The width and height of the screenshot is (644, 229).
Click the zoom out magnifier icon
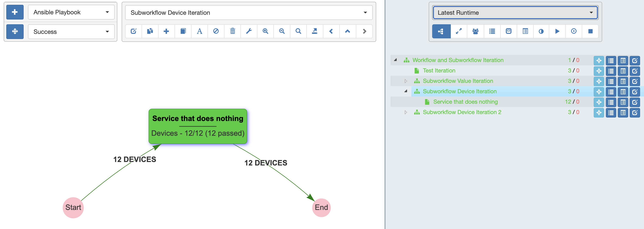(282, 31)
